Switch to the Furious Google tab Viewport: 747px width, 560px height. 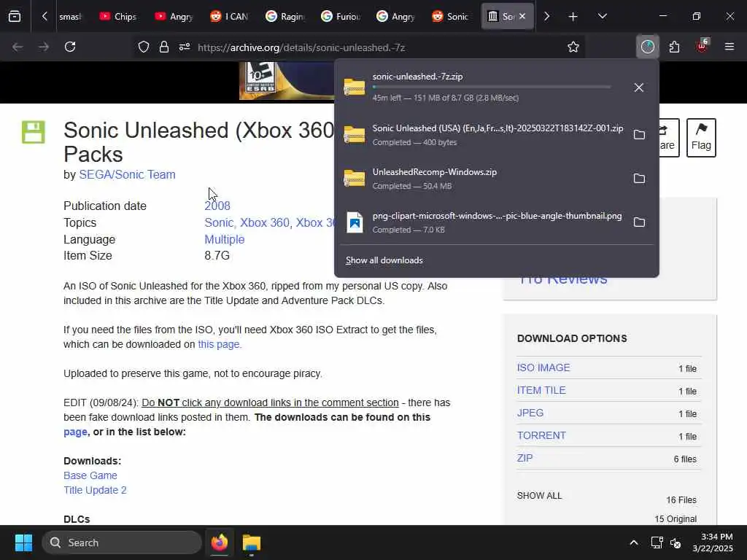point(340,16)
